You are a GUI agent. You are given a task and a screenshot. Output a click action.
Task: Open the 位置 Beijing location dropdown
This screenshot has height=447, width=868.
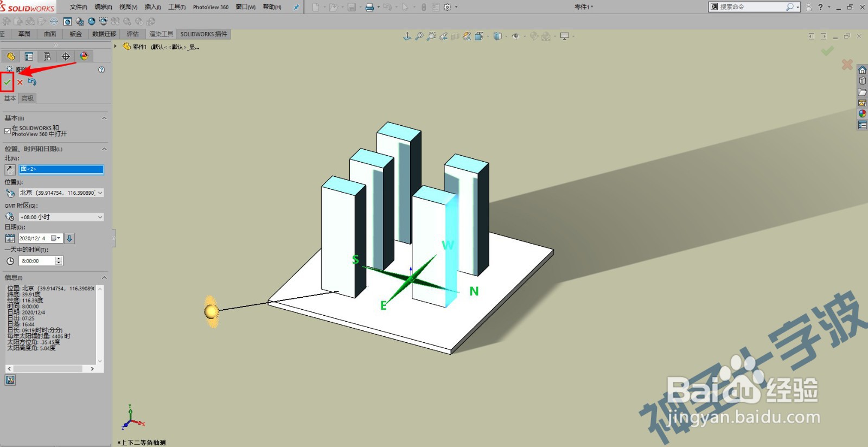pyautogui.click(x=100, y=193)
